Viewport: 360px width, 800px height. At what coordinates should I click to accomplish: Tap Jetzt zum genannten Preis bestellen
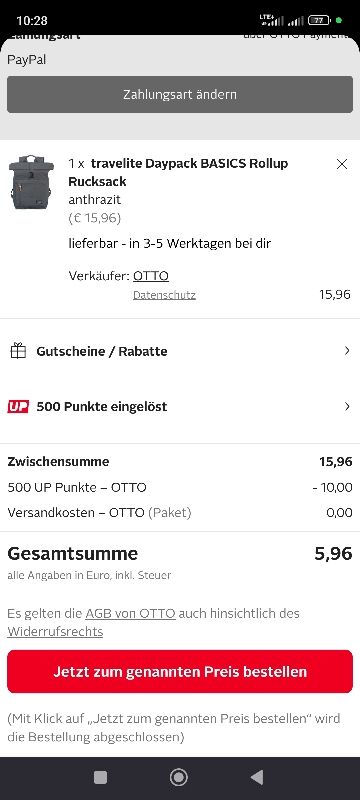(x=180, y=671)
